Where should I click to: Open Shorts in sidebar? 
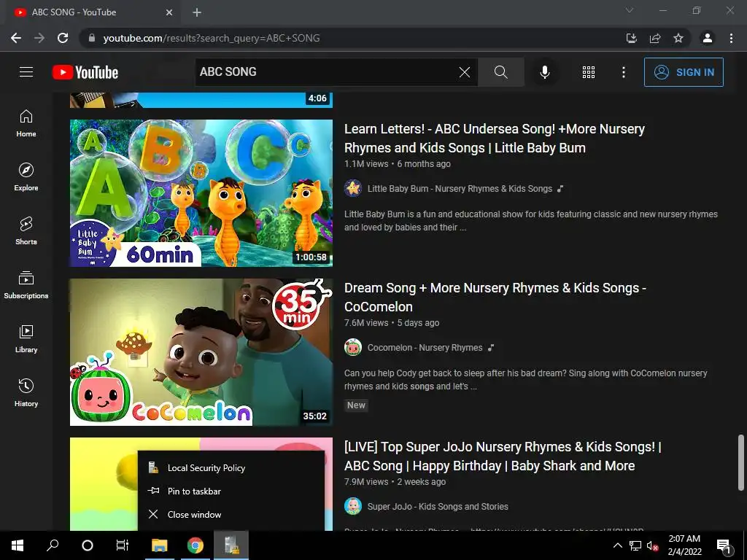26,230
